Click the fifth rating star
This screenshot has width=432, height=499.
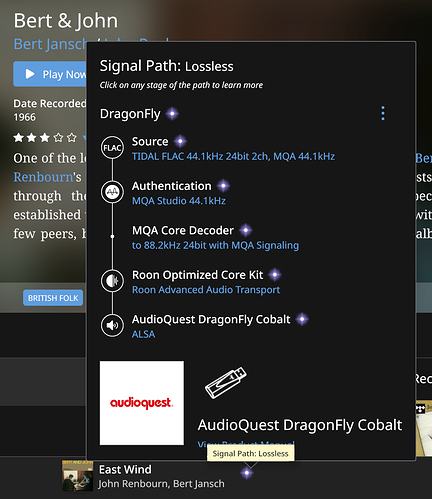71,137
